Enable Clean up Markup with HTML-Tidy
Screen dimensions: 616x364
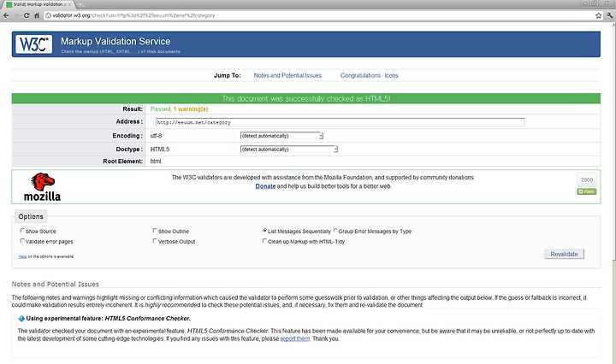point(264,241)
